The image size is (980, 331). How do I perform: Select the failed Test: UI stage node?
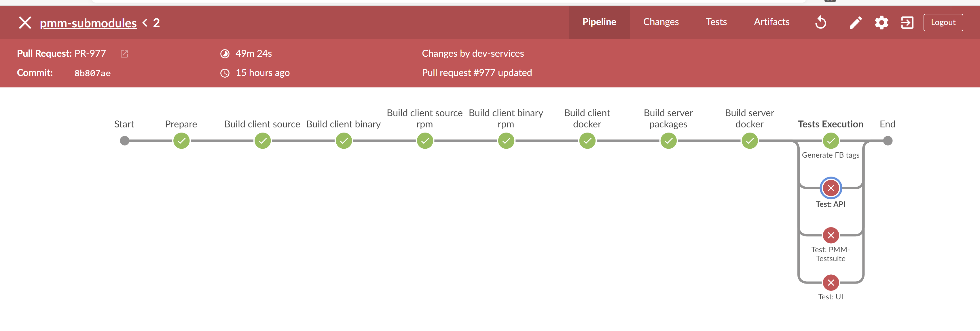pyautogui.click(x=831, y=282)
